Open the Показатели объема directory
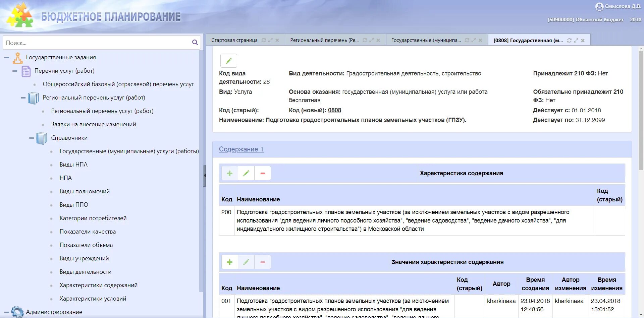This screenshot has height=318, width=644. (86, 245)
